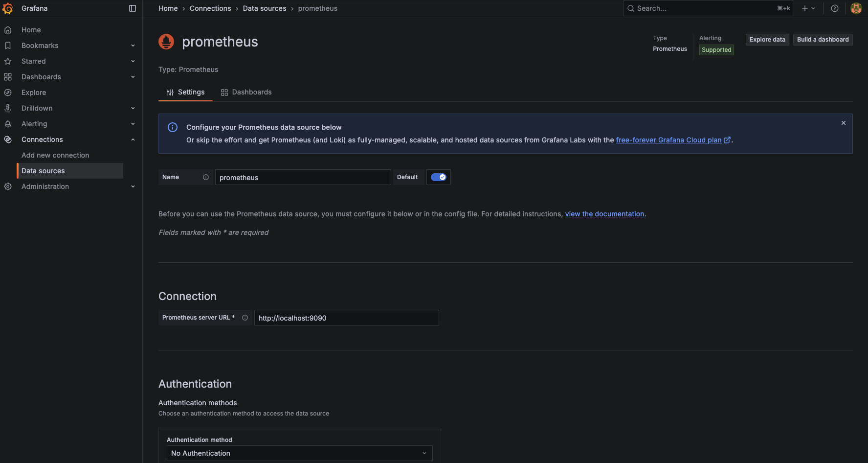Open the Authentication method dropdown
Image resolution: width=868 pixels, height=463 pixels.
coord(300,453)
